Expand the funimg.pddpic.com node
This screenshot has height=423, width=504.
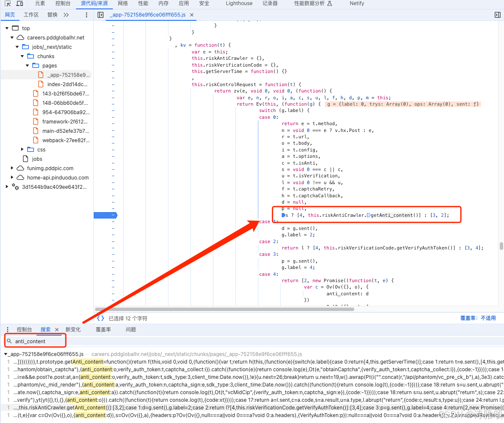[12, 168]
